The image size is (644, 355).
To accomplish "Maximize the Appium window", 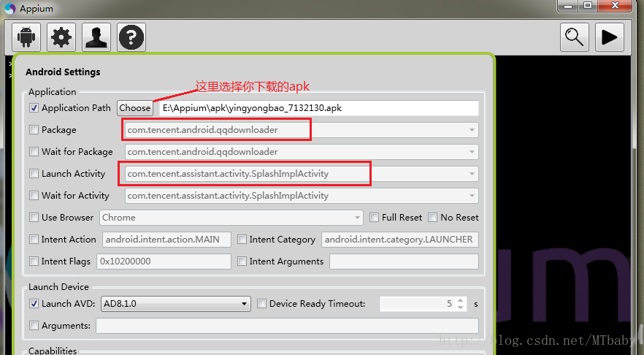I will point(589,6).
